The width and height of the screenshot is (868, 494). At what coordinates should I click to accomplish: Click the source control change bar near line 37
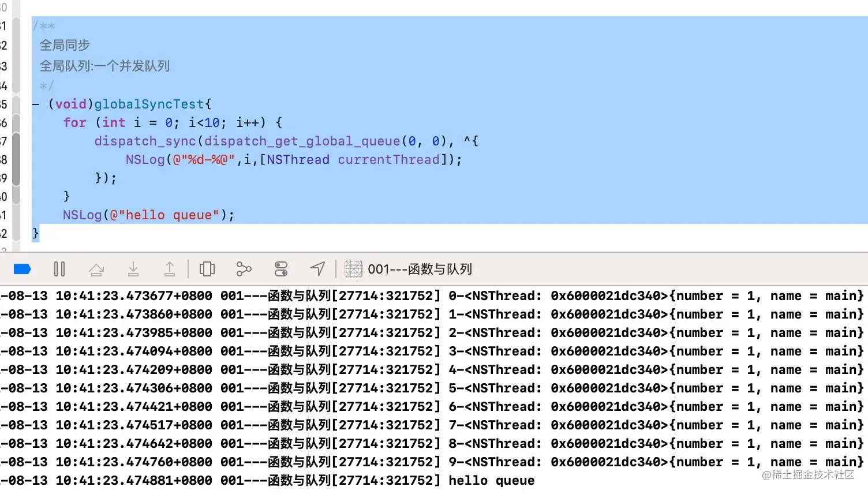17,141
